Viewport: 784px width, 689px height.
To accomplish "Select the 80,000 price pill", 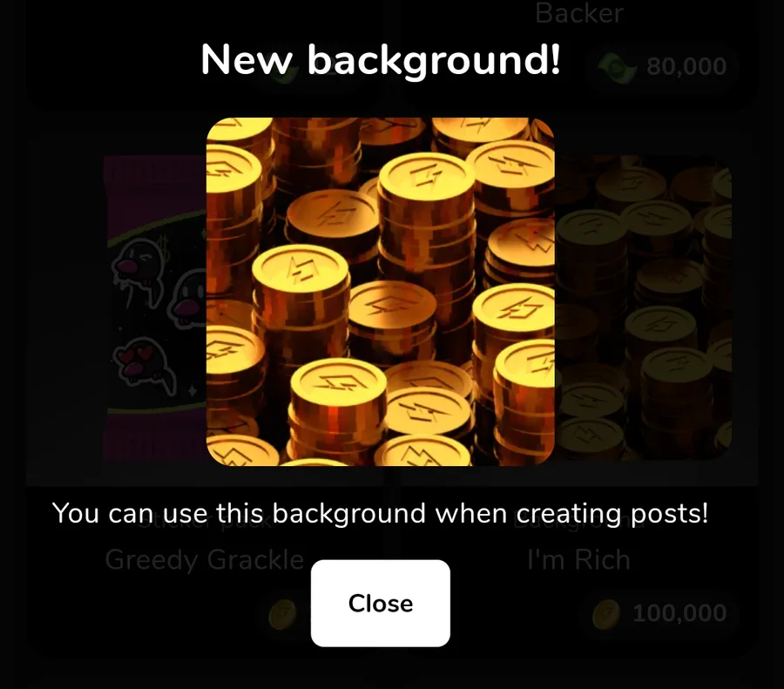I will coord(663,67).
